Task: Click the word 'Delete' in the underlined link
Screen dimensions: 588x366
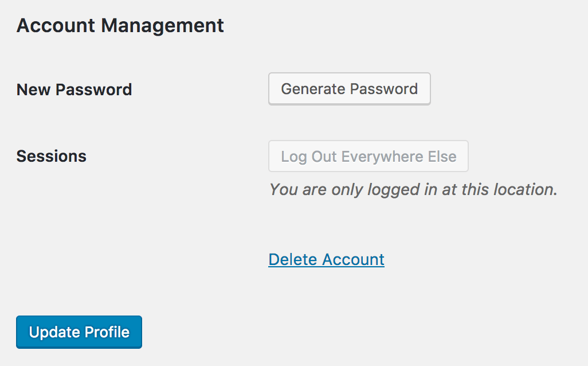Action: [293, 259]
